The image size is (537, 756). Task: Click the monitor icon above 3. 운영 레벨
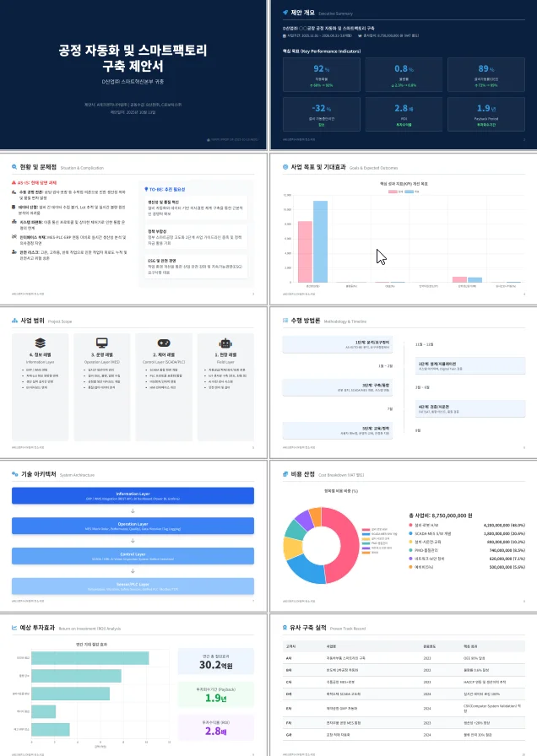pos(102,343)
